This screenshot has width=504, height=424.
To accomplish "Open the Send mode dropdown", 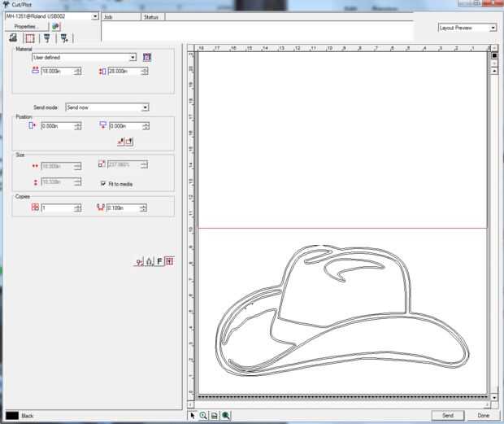I will point(145,107).
